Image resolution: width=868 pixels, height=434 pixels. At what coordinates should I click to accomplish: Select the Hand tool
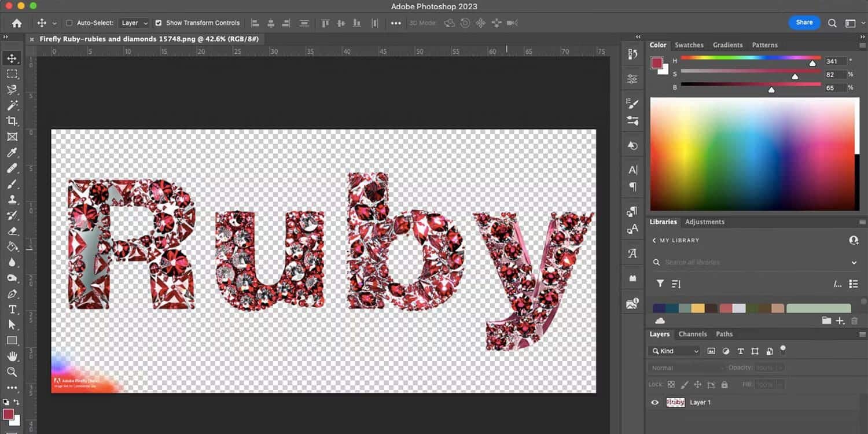click(12, 356)
